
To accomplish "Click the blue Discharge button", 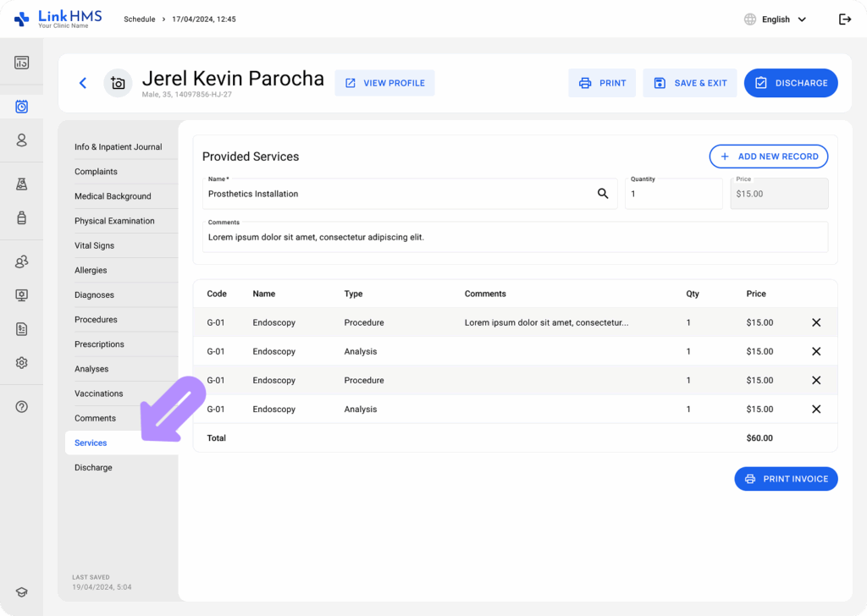I will point(791,83).
